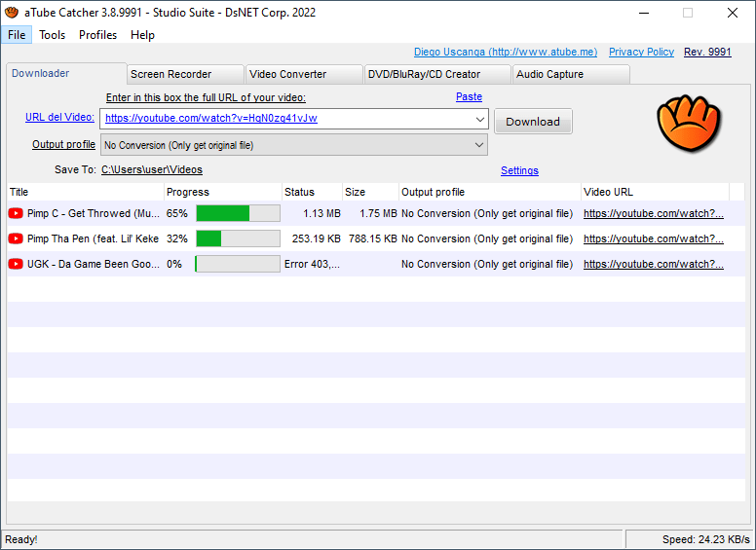Viewport: 756px width, 550px height.
Task: Open the Settings link
Action: (520, 170)
